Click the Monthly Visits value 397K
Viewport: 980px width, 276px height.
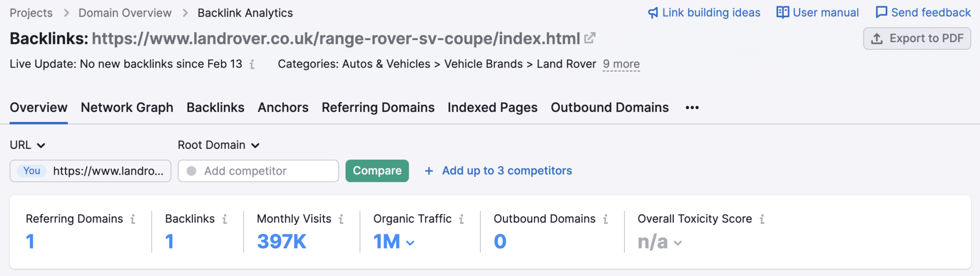[x=281, y=242]
